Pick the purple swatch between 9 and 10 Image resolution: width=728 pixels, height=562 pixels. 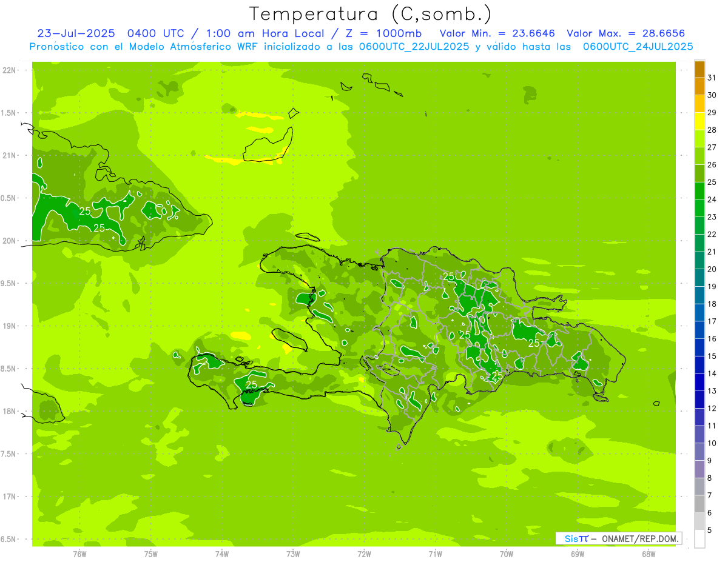(x=699, y=452)
